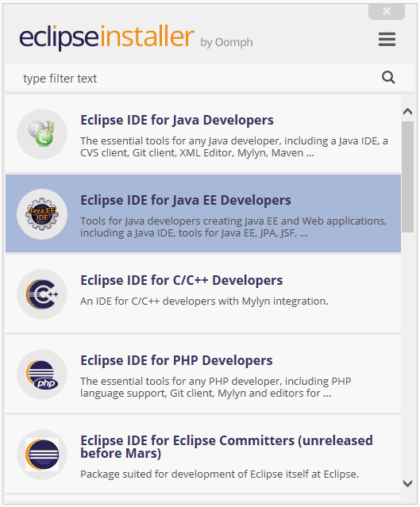Click 'Tools for Java developers creating Java EE' description
The image size is (420, 507).
coord(233,227)
